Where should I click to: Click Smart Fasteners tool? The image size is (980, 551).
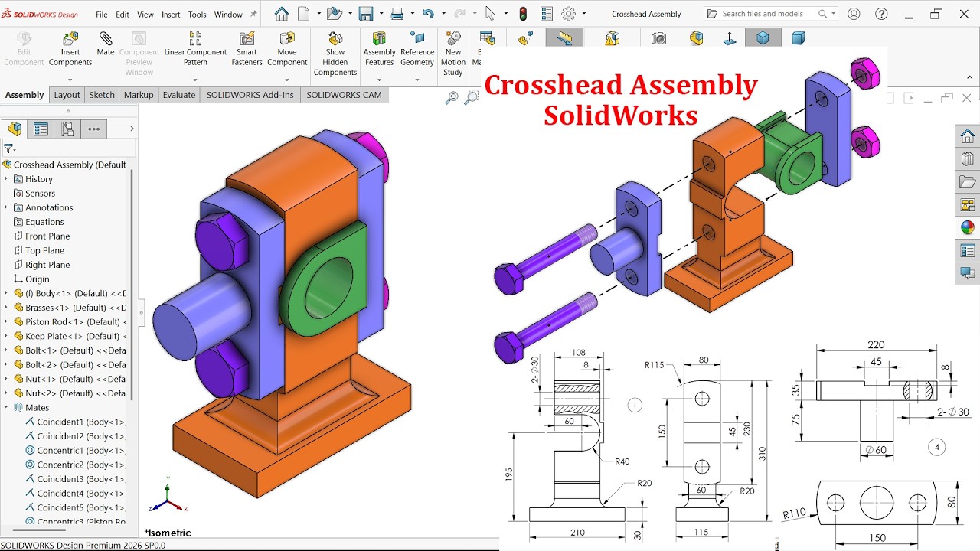(x=247, y=49)
